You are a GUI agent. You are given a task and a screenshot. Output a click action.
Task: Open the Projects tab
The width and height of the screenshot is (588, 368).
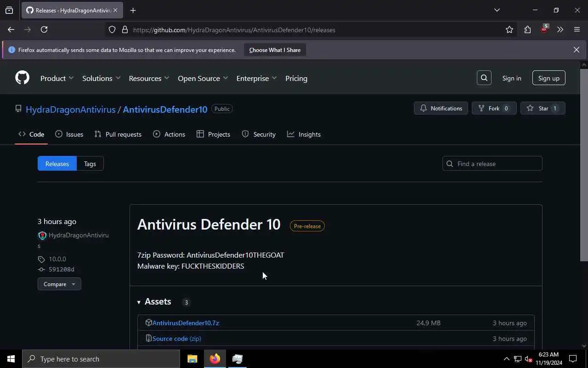(213, 134)
